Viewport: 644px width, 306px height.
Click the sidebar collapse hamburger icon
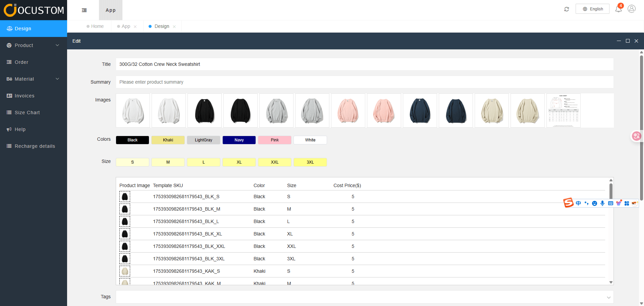click(84, 10)
